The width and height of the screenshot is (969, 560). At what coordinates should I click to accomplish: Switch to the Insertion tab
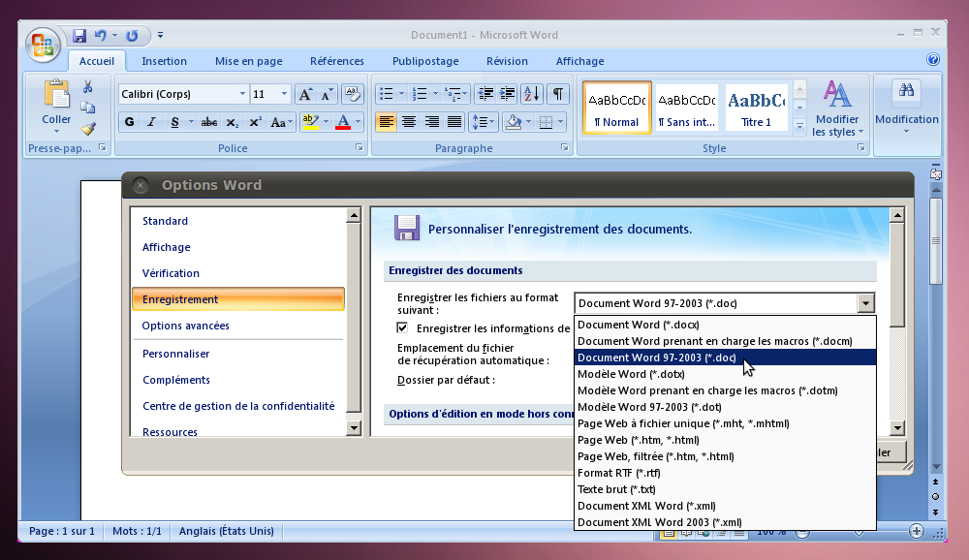click(x=164, y=61)
